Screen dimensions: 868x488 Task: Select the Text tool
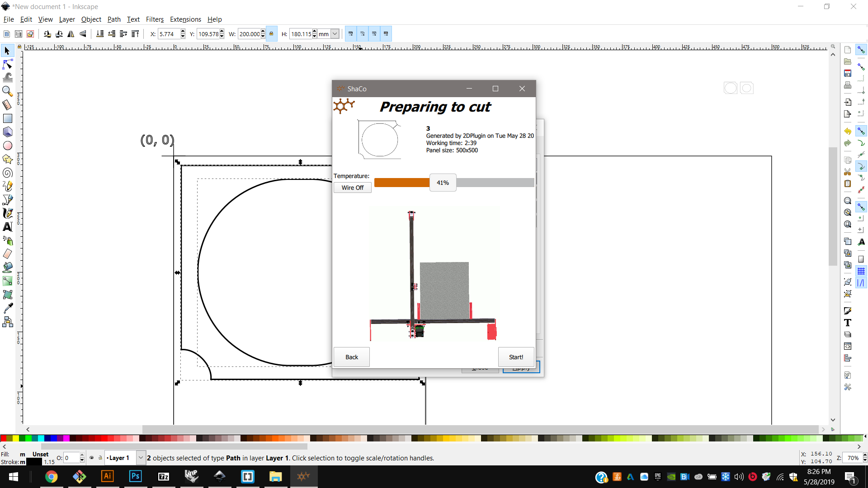point(7,227)
